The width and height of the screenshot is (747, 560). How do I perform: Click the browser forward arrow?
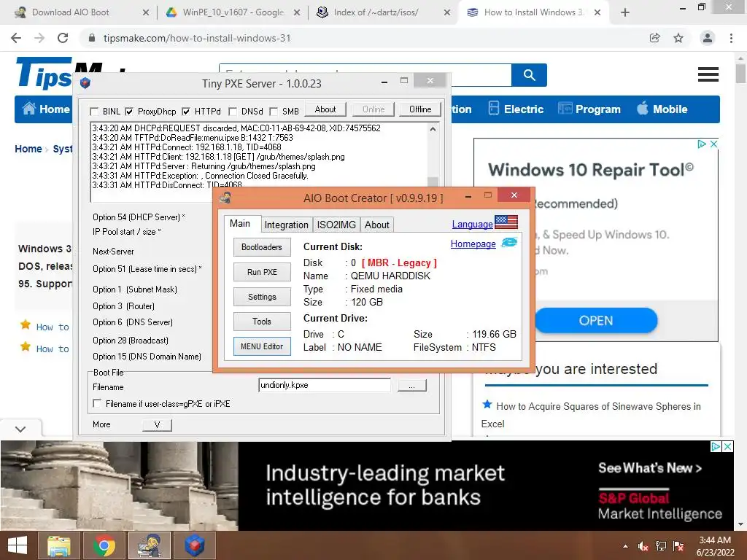point(39,38)
